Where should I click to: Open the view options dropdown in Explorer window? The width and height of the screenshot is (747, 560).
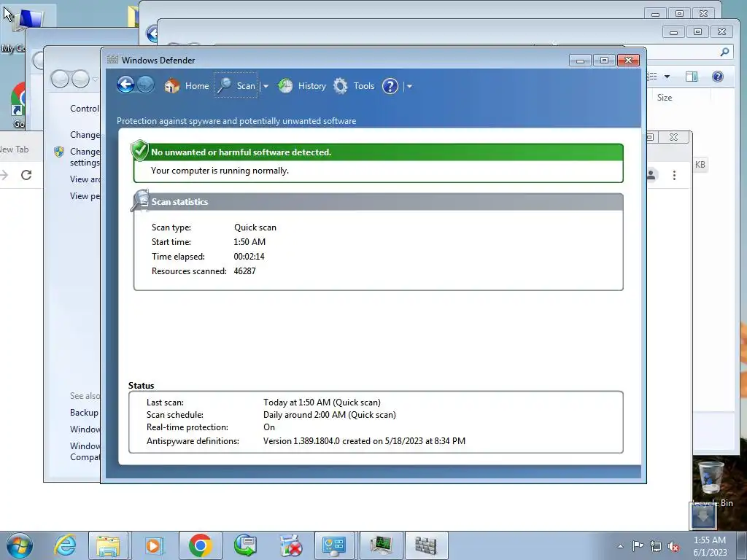pyautogui.click(x=667, y=77)
